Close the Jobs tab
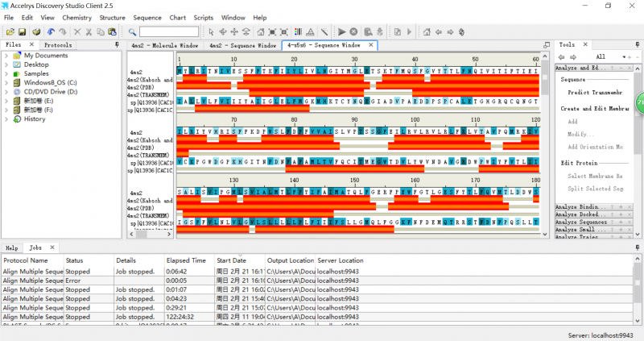644x341 pixels. click(x=52, y=247)
